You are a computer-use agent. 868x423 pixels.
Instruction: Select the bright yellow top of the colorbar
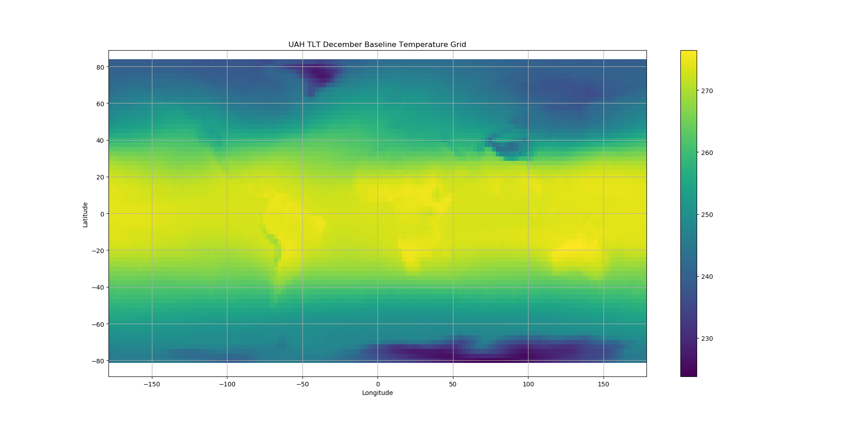click(689, 53)
